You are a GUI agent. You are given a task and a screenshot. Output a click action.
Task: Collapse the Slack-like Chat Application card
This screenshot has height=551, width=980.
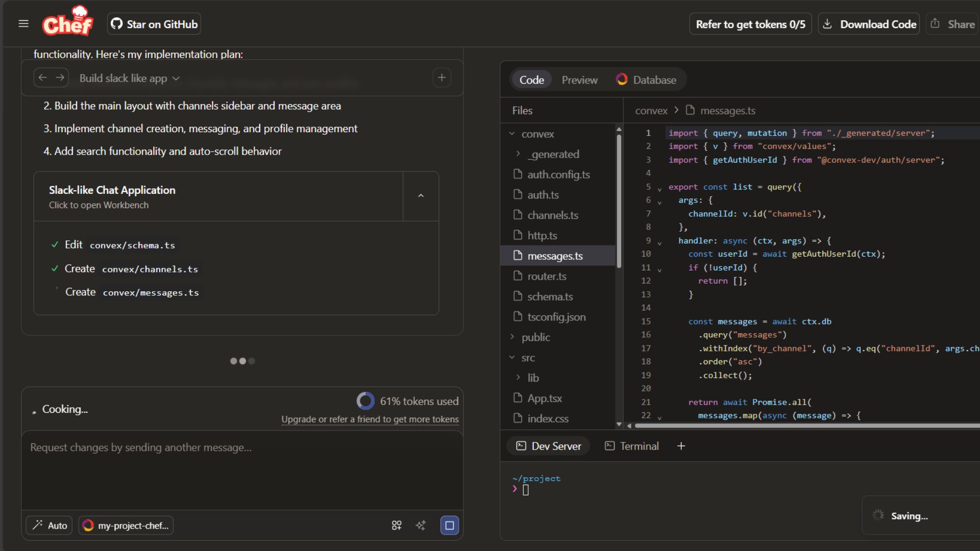click(421, 196)
